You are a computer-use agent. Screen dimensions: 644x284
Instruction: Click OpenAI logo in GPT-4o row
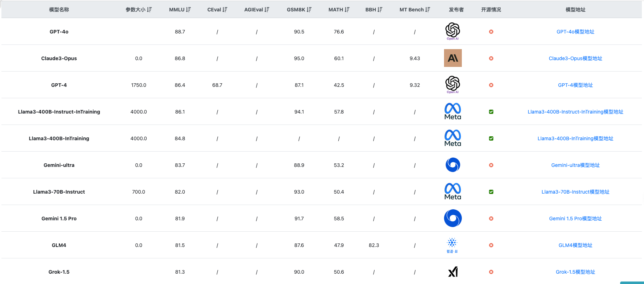click(x=453, y=31)
